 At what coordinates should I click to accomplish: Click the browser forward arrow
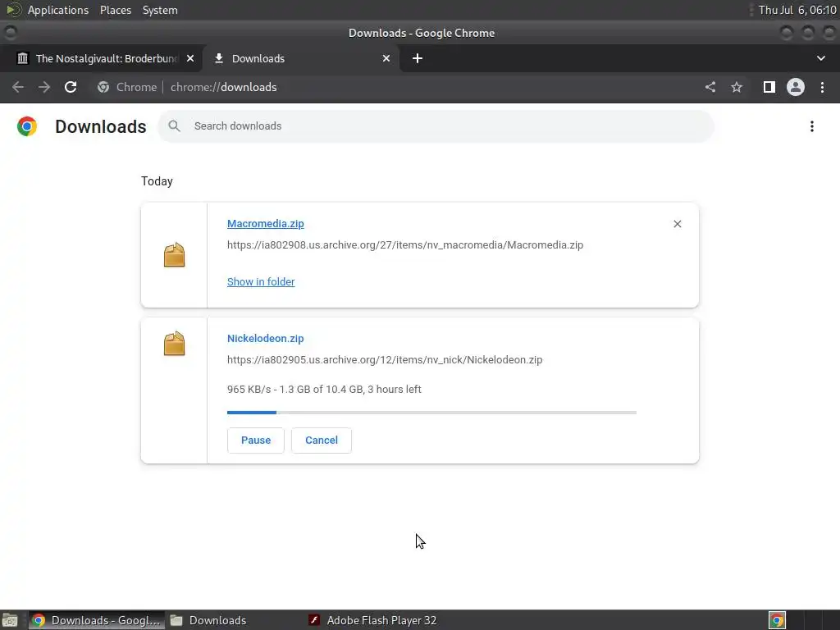point(44,87)
